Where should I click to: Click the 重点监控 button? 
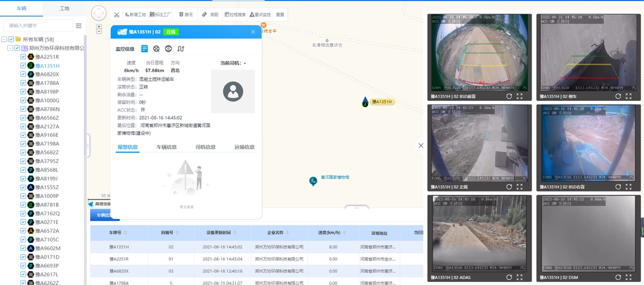[x=260, y=15]
